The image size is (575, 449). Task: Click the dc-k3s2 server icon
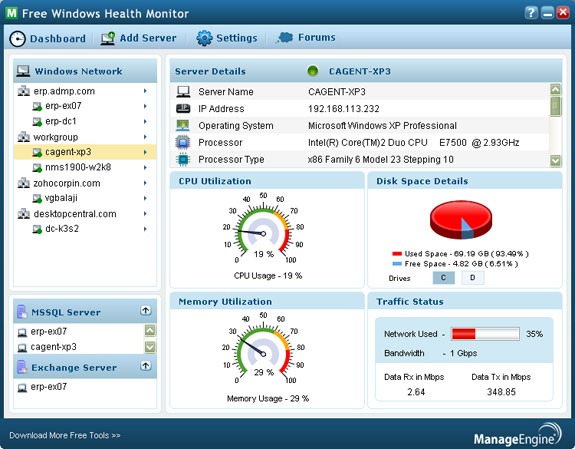pos(37,229)
